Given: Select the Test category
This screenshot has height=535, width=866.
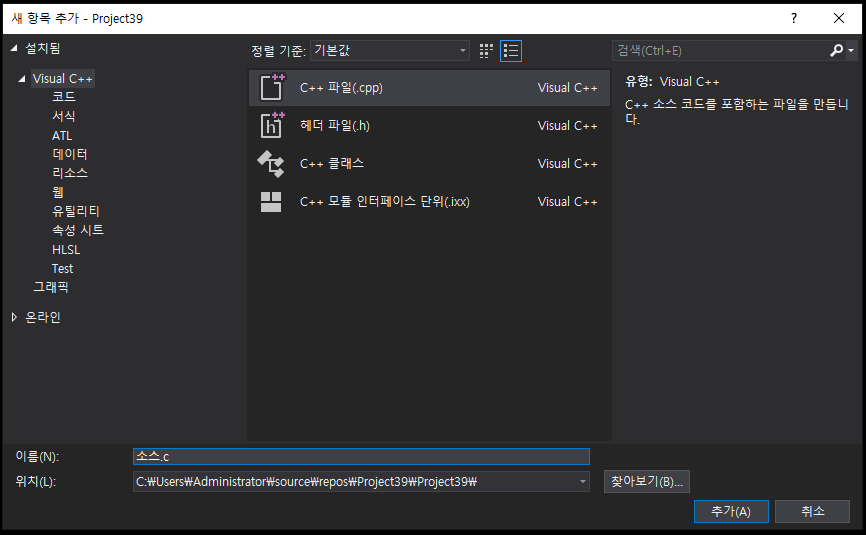Looking at the screenshot, I should coord(62,268).
